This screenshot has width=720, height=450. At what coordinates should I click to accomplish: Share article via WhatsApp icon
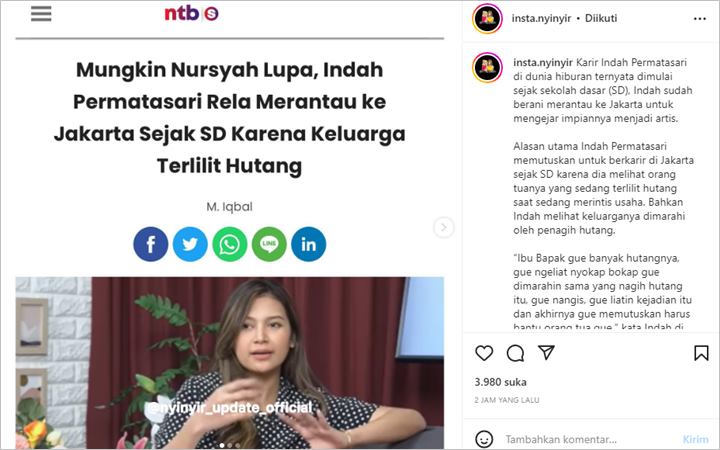(x=230, y=244)
